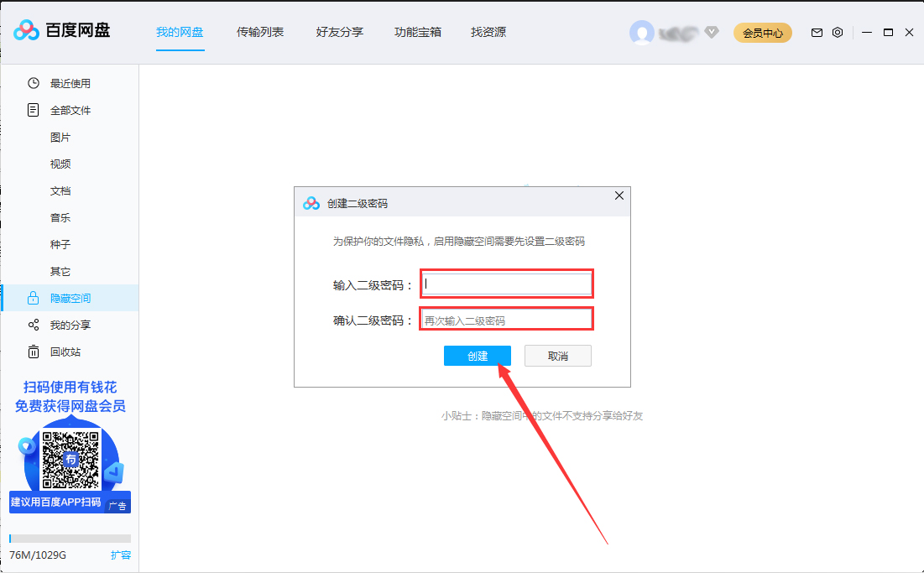The height and width of the screenshot is (573, 924).
Task: Click the 扩容 expand storage link
Action: [120, 555]
